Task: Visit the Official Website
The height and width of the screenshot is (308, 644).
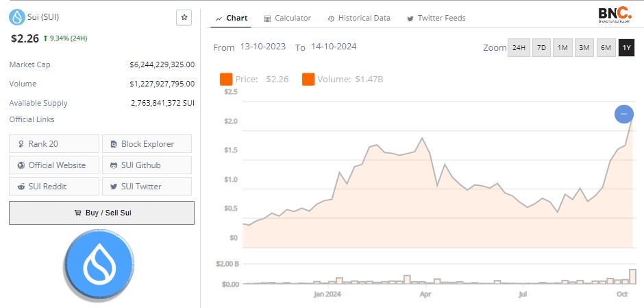Action: coord(54,165)
